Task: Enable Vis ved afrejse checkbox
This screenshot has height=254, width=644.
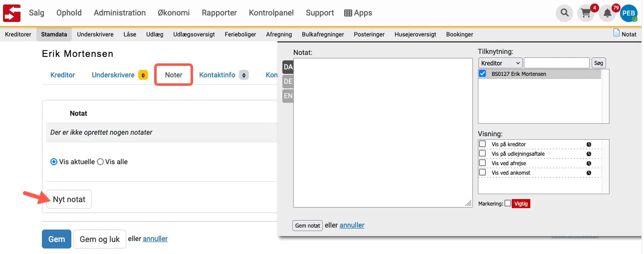Action: click(x=482, y=163)
